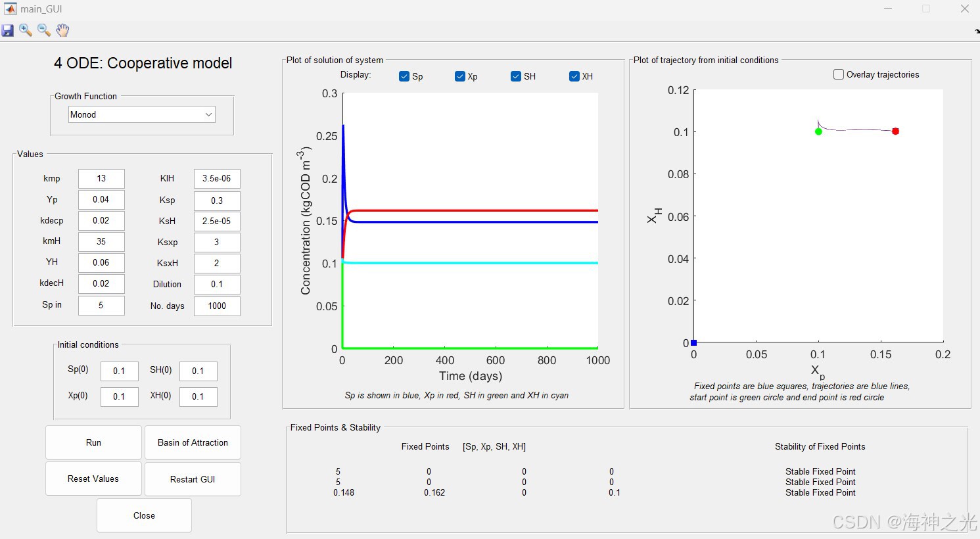The width and height of the screenshot is (980, 539).
Task: Click the KsxH value field
Action: click(217, 263)
